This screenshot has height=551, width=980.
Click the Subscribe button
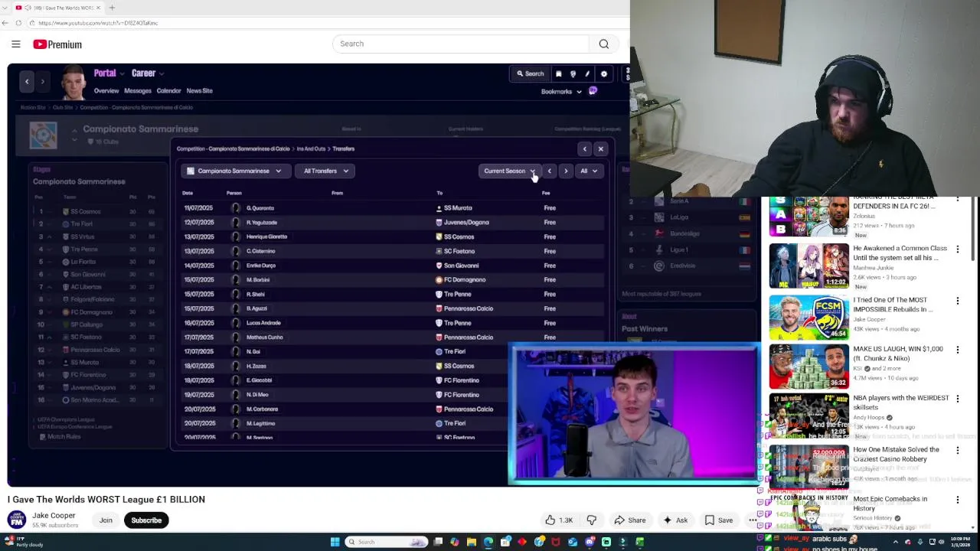[146, 520]
